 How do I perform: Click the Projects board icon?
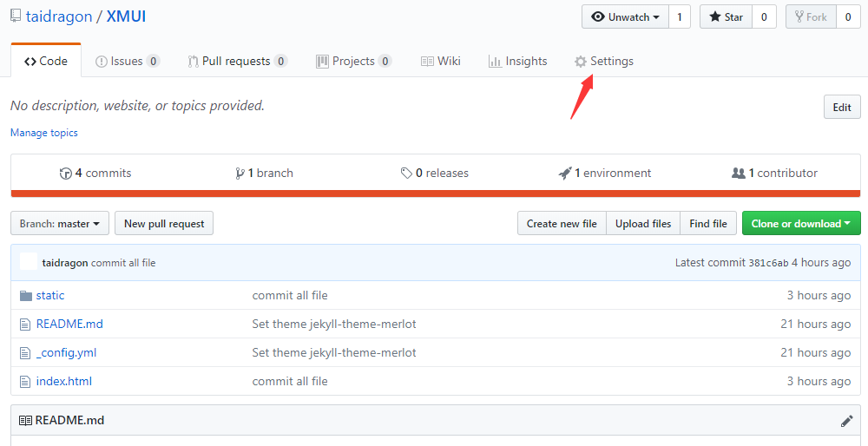(322, 62)
